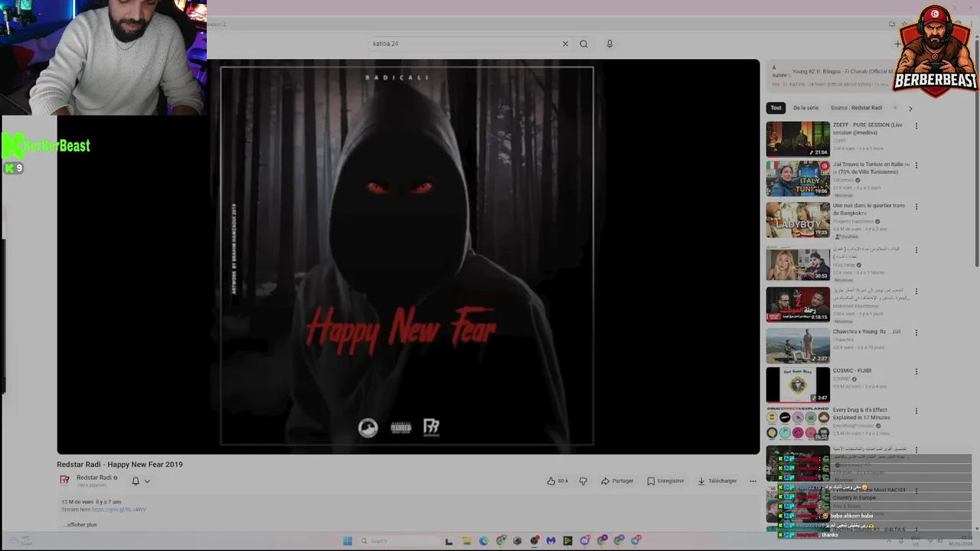Select the De la série chip

click(805, 108)
